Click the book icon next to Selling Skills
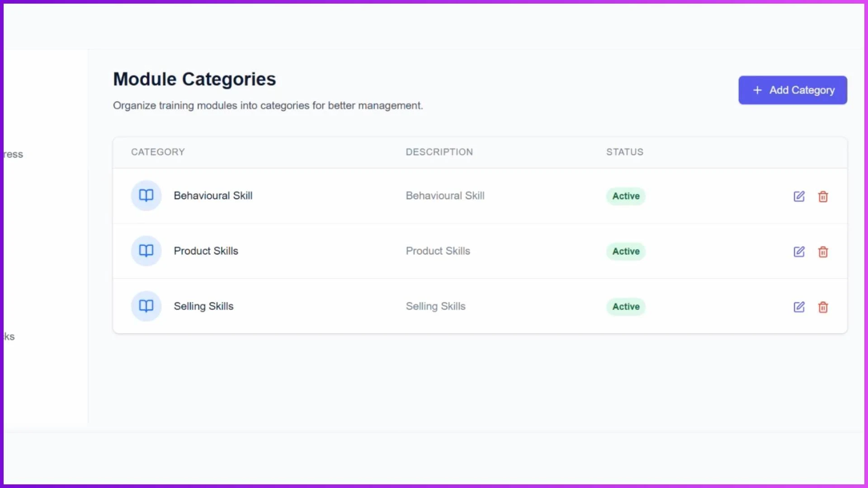This screenshot has height=488, width=868. click(x=146, y=306)
